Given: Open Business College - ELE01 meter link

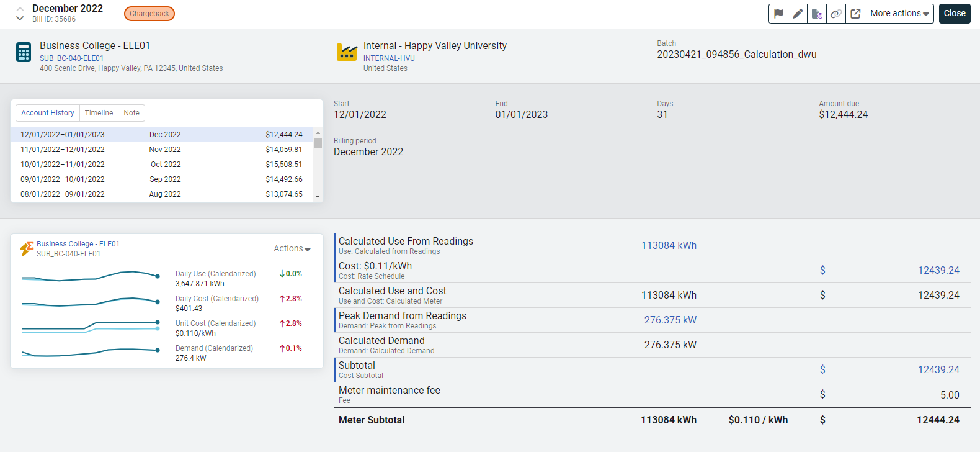Looking at the screenshot, I should (78, 244).
